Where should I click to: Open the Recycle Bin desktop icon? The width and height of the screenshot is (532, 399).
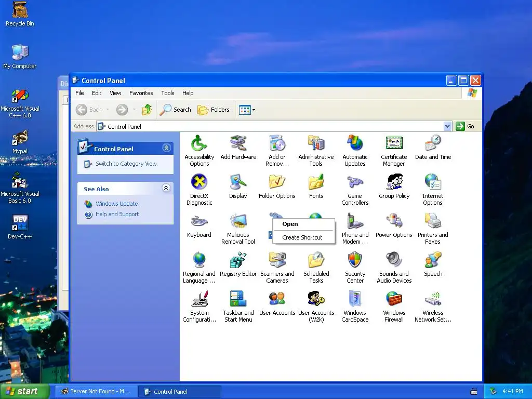click(20, 14)
